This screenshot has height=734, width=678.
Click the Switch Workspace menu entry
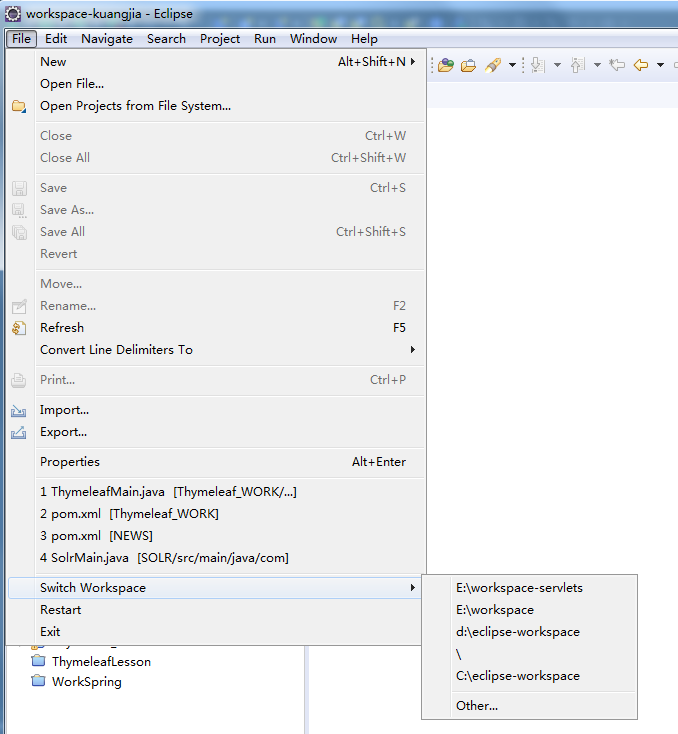215,587
